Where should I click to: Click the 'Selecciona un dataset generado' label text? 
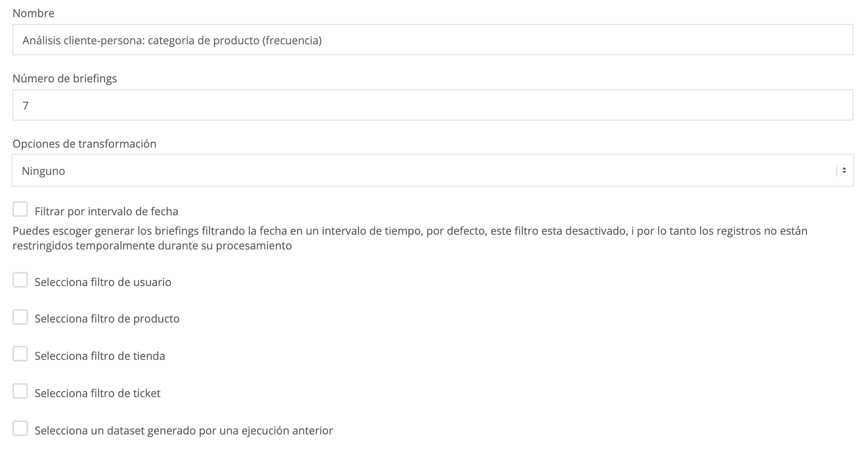pyautogui.click(x=184, y=431)
